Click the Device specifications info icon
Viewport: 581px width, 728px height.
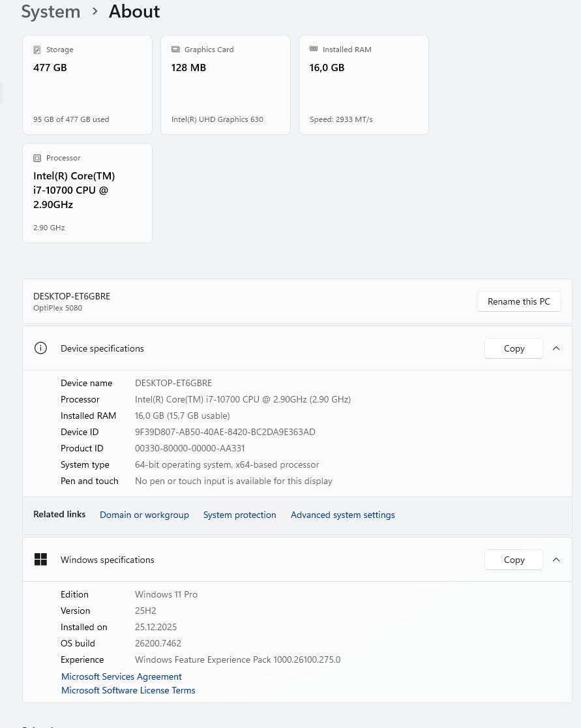tap(40, 348)
